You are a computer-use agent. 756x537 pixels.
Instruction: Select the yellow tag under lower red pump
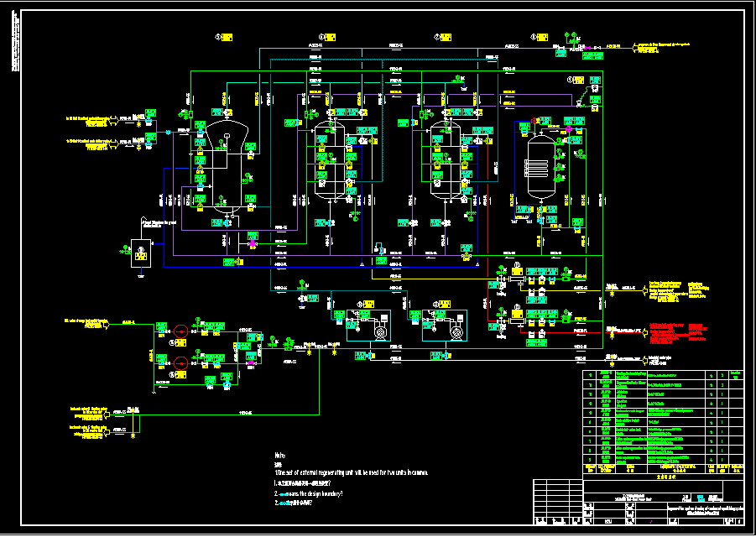[180, 374]
